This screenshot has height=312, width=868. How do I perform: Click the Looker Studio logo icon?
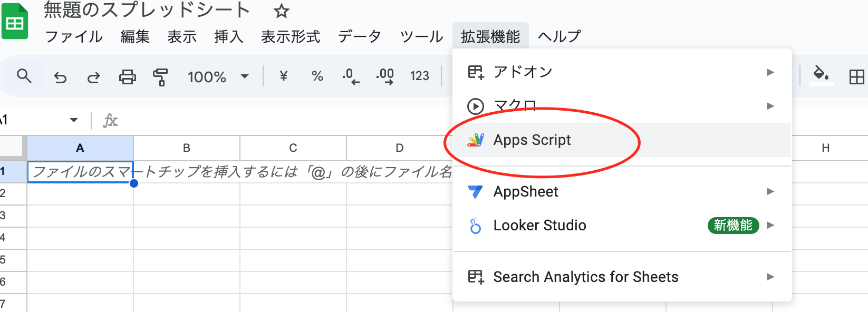click(475, 226)
